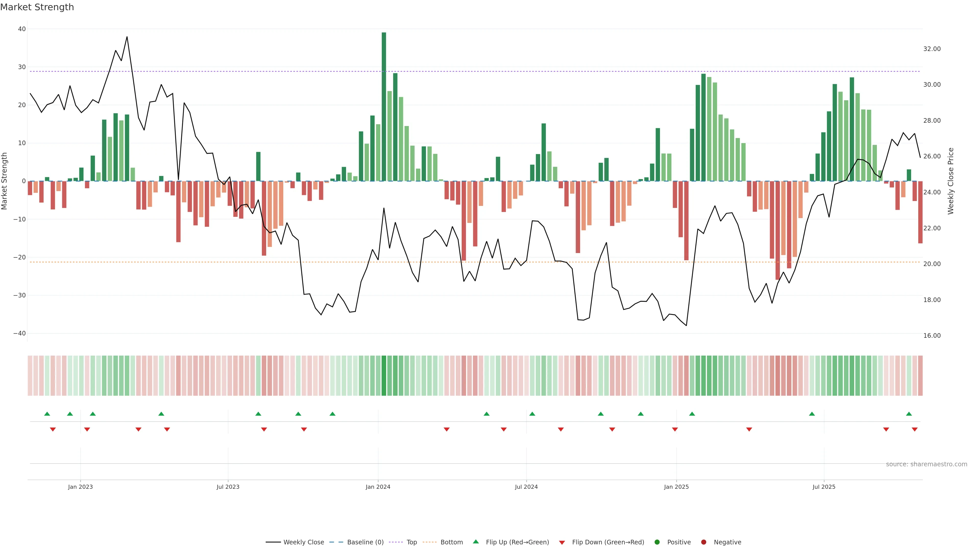
Task: Click the green Positive legend dot
Action: [x=657, y=542]
